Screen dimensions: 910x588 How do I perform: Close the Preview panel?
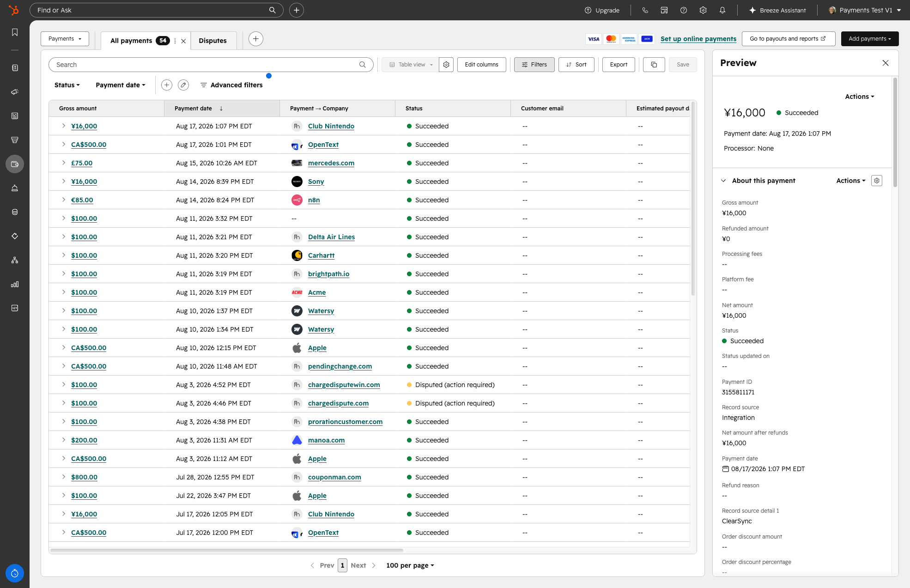coord(886,63)
